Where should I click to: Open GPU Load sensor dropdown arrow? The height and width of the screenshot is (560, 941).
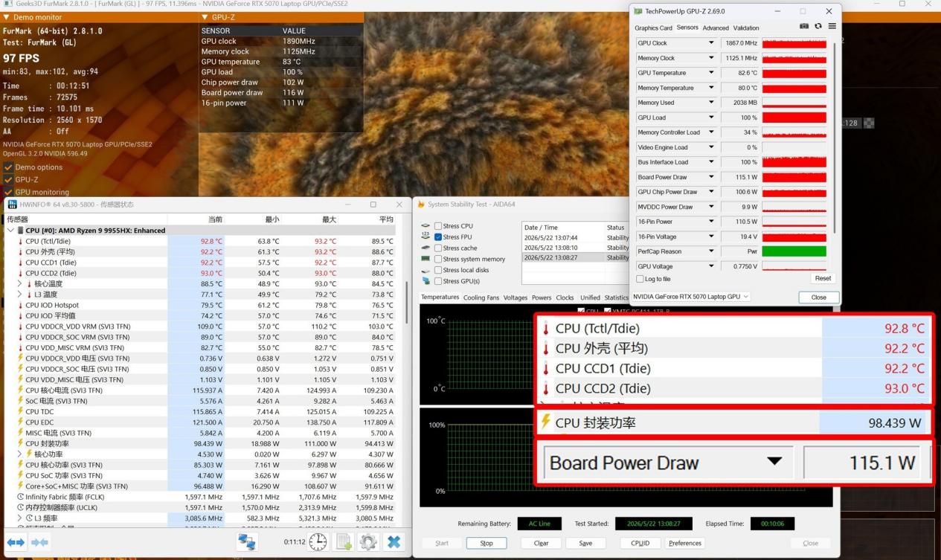click(711, 118)
